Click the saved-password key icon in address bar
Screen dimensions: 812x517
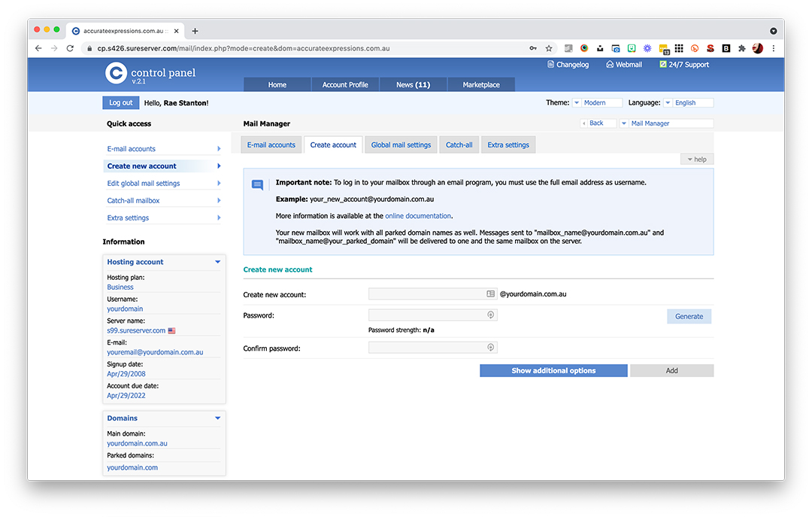tap(533, 48)
